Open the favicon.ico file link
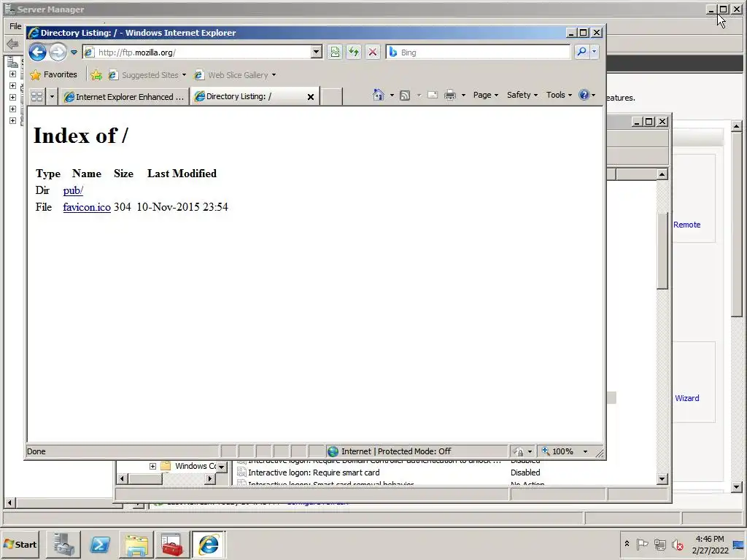 87,207
